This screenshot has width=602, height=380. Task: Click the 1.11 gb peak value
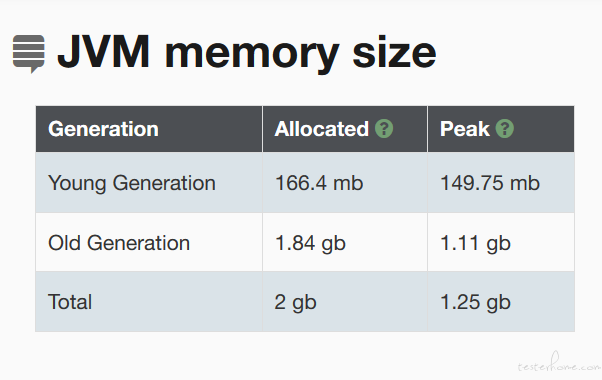click(475, 244)
